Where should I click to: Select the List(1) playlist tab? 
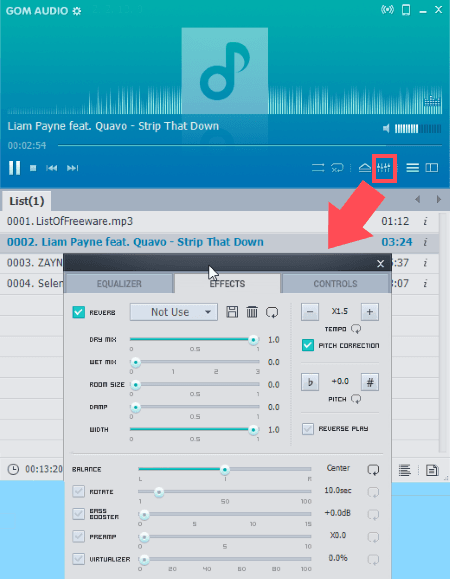click(x=27, y=201)
